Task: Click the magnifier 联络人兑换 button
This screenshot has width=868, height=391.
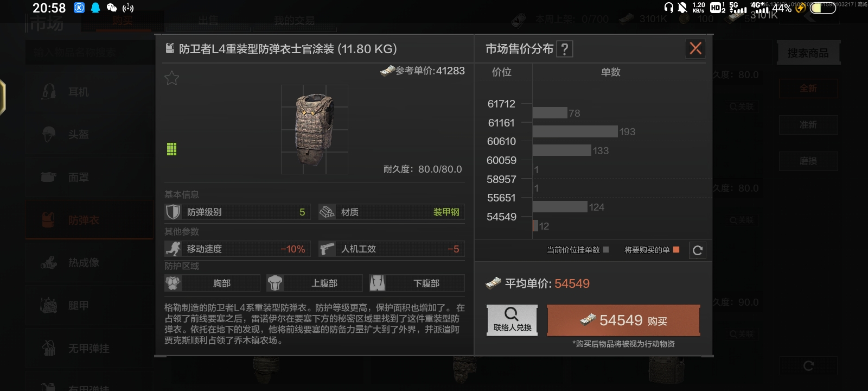Action: (512, 320)
